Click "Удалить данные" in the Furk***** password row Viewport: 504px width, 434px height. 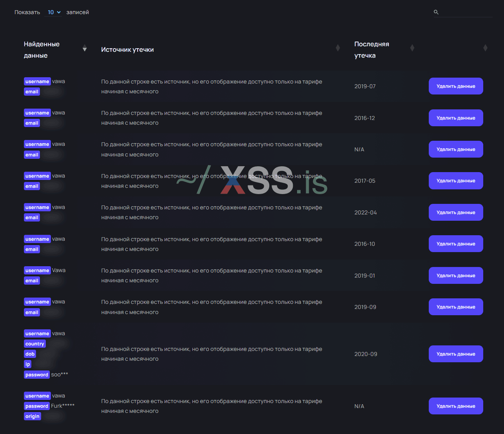point(456,406)
